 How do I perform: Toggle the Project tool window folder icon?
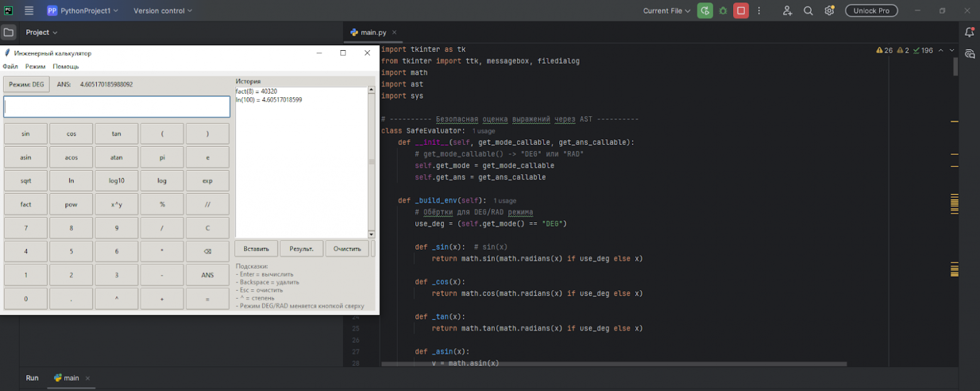[9, 33]
